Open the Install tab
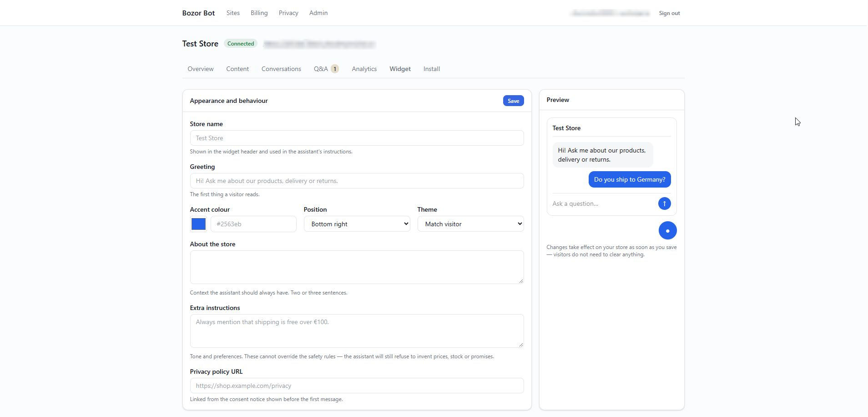The width and height of the screenshot is (868, 417). tap(431, 69)
